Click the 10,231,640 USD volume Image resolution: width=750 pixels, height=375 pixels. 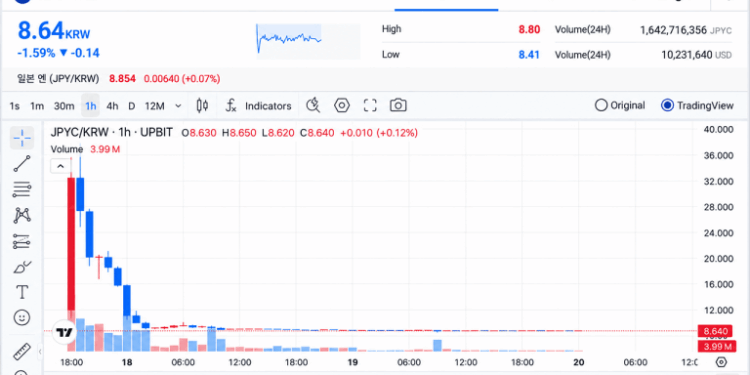click(696, 55)
